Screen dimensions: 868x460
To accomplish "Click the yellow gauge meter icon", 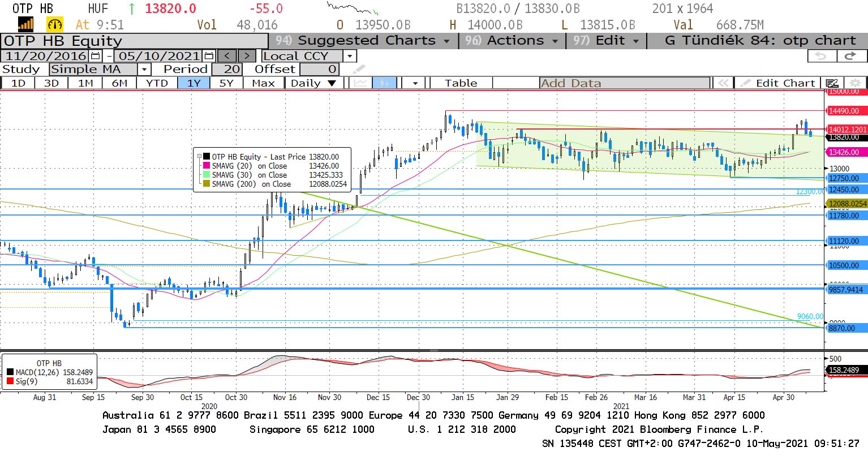I will pyautogui.click(x=55, y=24).
